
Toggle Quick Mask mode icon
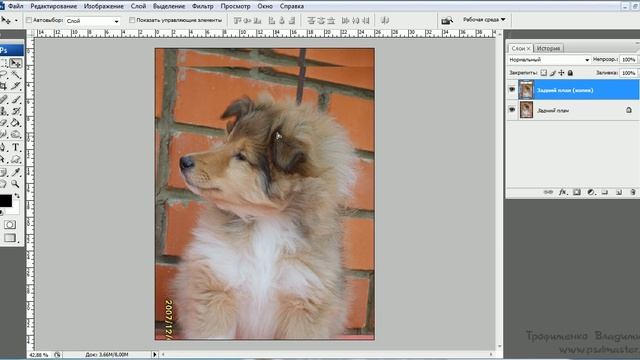click(10, 224)
